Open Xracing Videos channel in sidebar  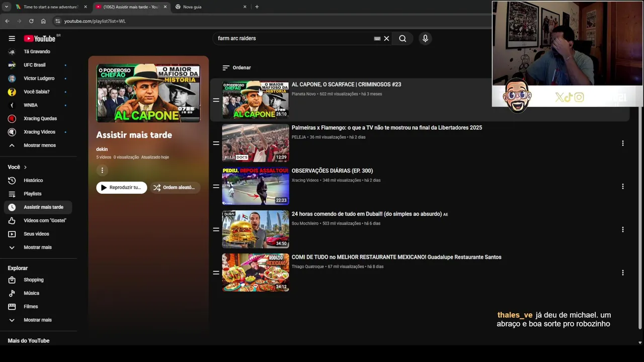click(x=39, y=132)
